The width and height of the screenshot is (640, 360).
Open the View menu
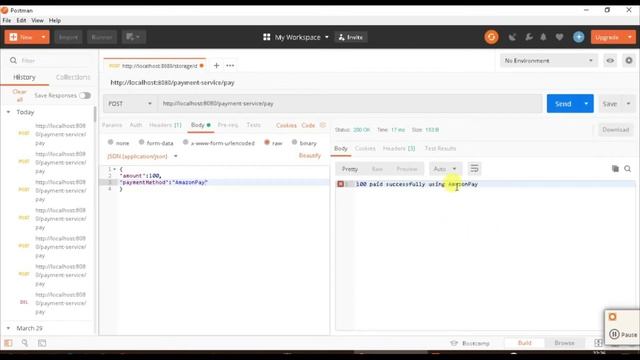pos(38,20)
